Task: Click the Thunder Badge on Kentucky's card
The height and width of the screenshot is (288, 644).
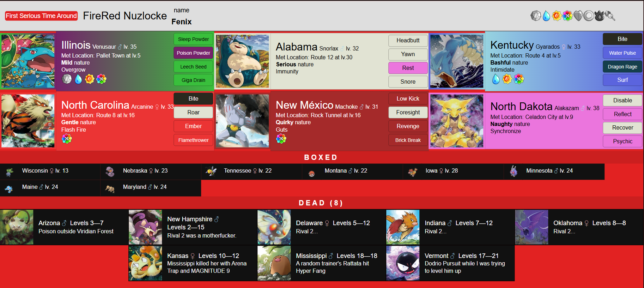Action: coord(507,79)
